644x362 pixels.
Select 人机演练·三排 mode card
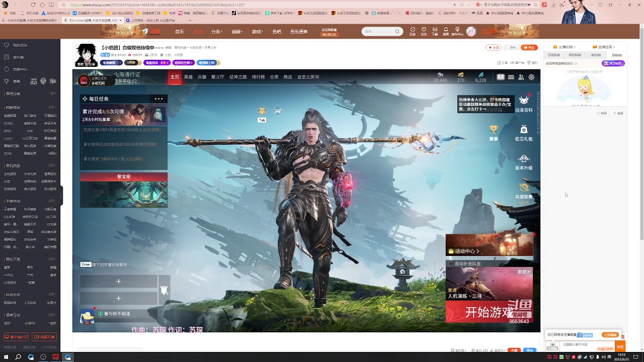[x=489, y=285]
